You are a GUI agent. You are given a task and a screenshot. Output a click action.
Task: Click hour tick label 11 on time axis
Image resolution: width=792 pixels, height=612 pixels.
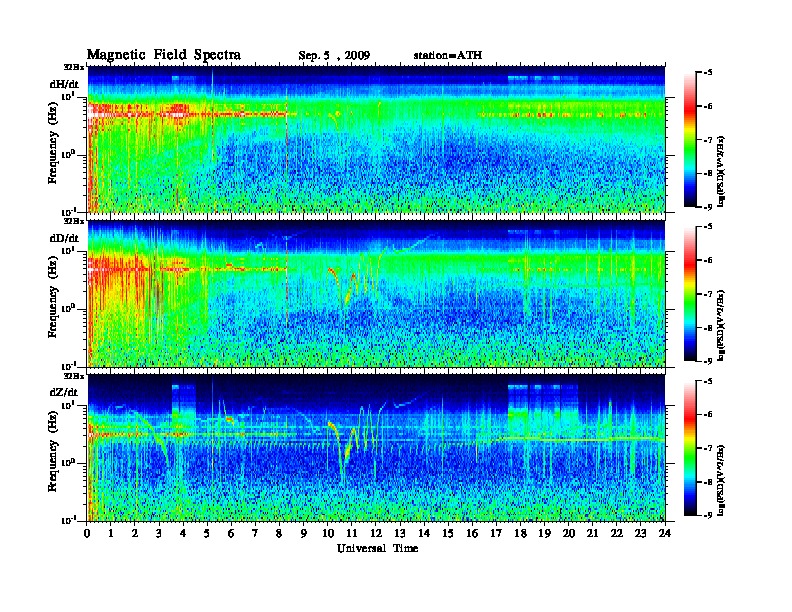[352, 533]
